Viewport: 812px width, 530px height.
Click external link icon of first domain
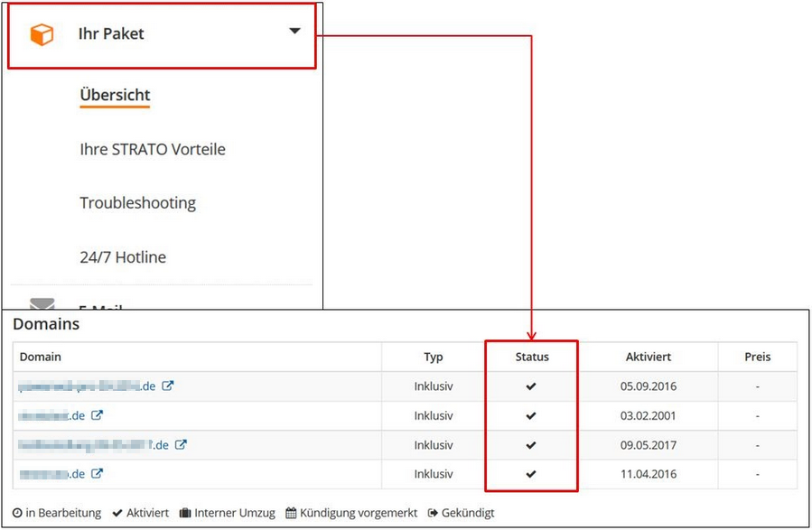pyautogui.click(x=168, y=386)
